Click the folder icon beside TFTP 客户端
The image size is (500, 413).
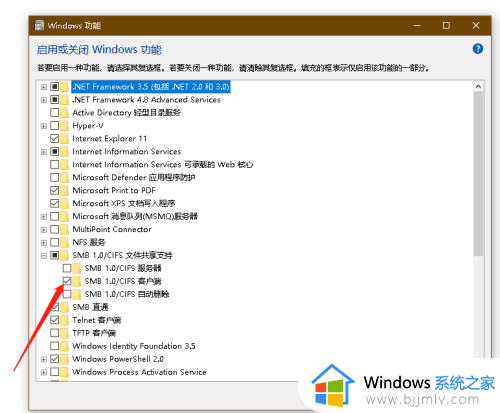[x=65, y=333]
